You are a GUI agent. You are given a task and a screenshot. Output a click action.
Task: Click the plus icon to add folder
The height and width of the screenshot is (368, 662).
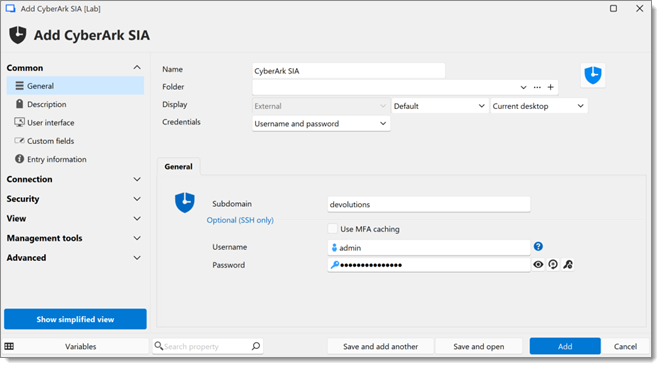pos(551,87)
